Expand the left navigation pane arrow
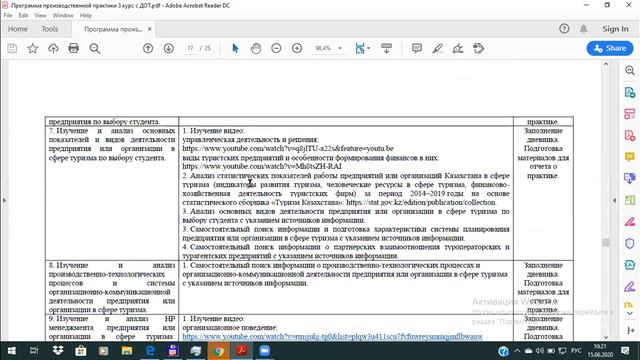Viewport: 640px width, 360px height. (4, 200)
